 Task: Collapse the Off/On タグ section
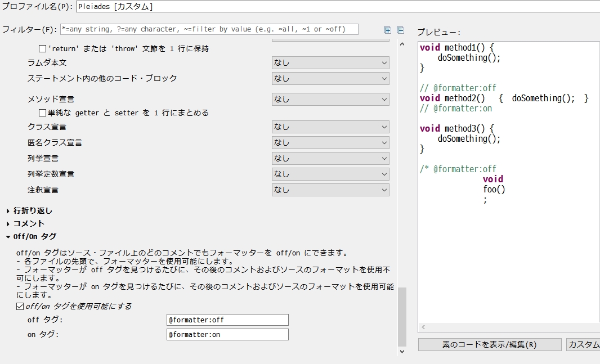tap(8, 237)
